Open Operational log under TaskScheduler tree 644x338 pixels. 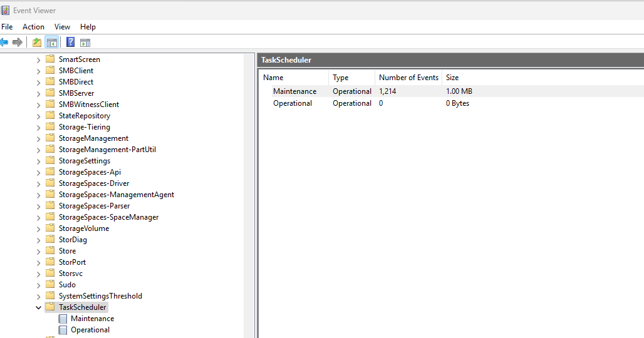coord(90,330)
